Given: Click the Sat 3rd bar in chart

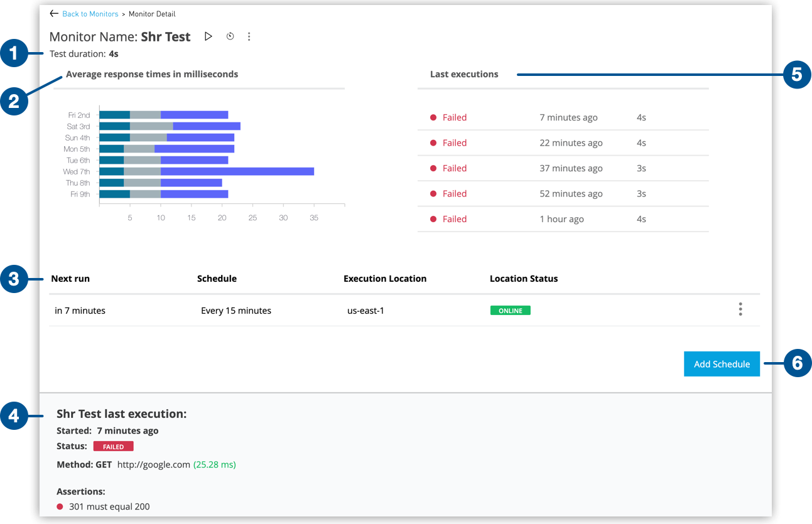Looking at the screenshot, I should (x=170, y=126).
